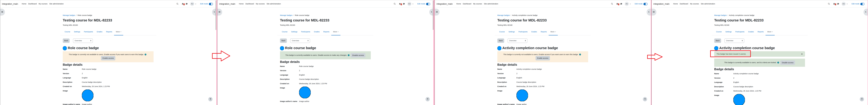Image resolution: width=868 pixels, height=105 pixels.
Task: Click info icon beside 'Enable access' text on Role badge
Action: tap(146, 54)
